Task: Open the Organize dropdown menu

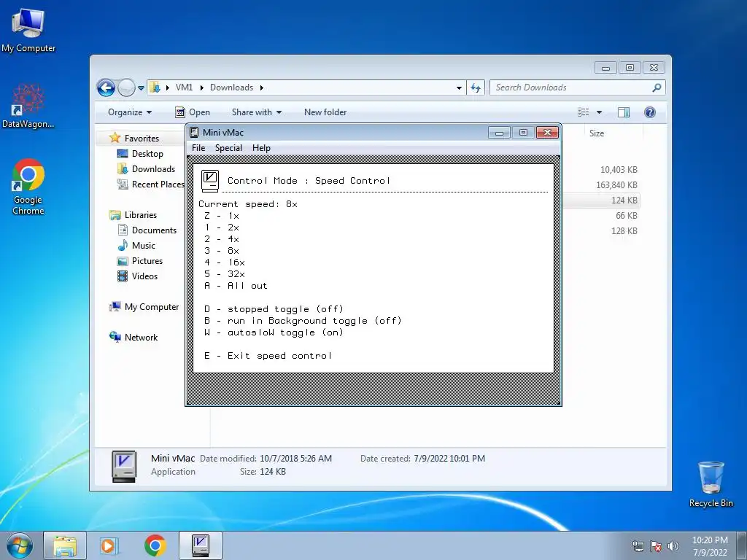Action: [130, 112]
